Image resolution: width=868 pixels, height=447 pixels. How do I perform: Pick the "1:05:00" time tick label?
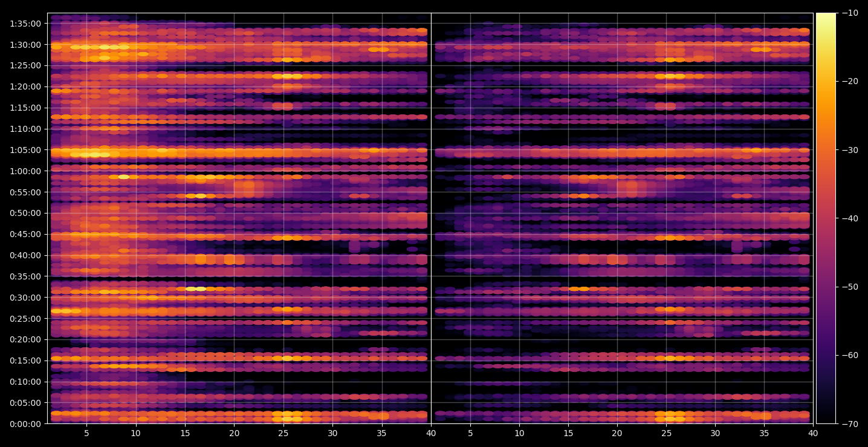[26, 150]
